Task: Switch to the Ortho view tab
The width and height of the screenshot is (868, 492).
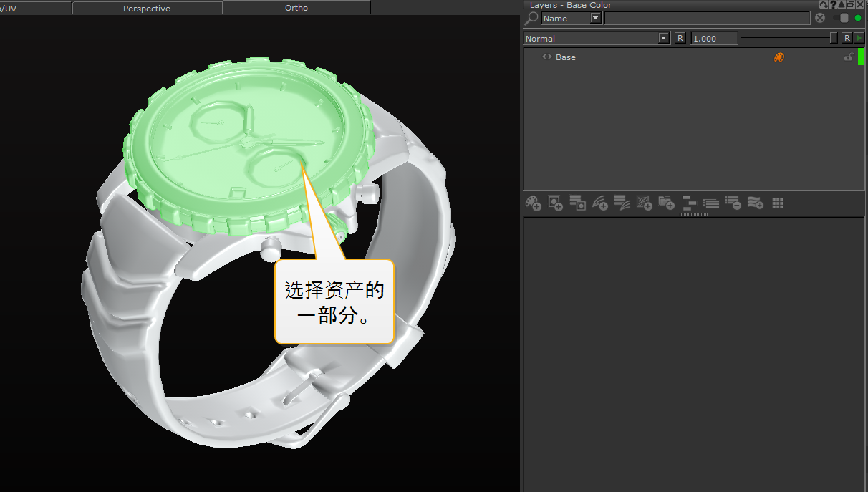Action: pos(296,8)
